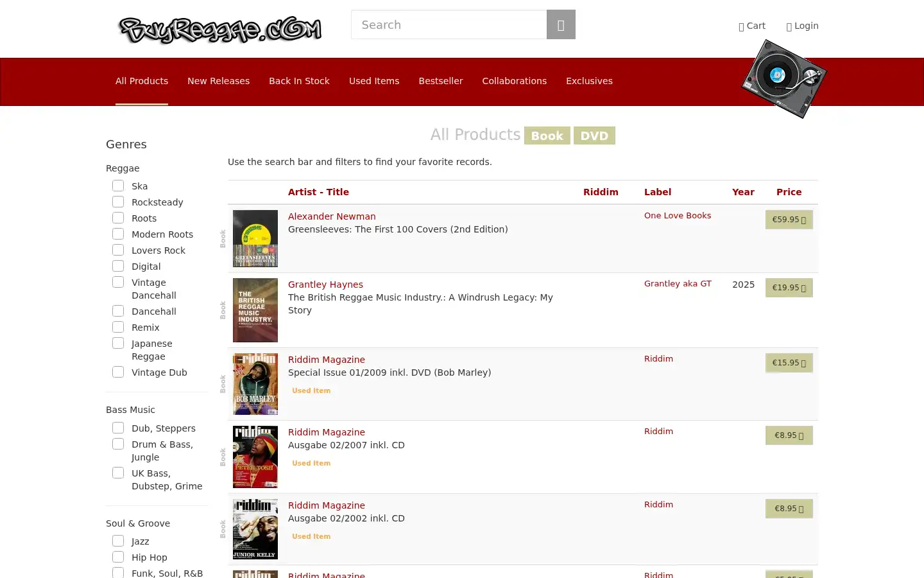Open the Collaborations tab
The image size is (924, 578).
tap(515, 81)
